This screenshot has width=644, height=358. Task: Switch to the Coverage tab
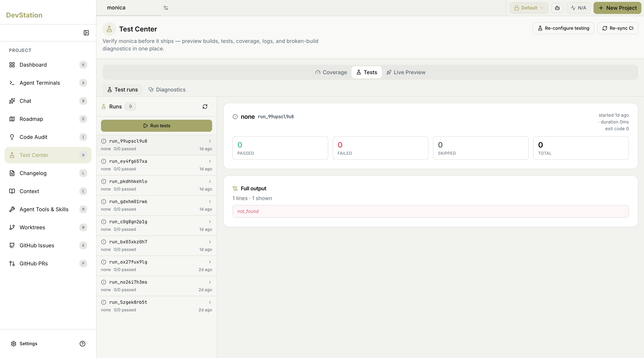(x=331, y=72)
